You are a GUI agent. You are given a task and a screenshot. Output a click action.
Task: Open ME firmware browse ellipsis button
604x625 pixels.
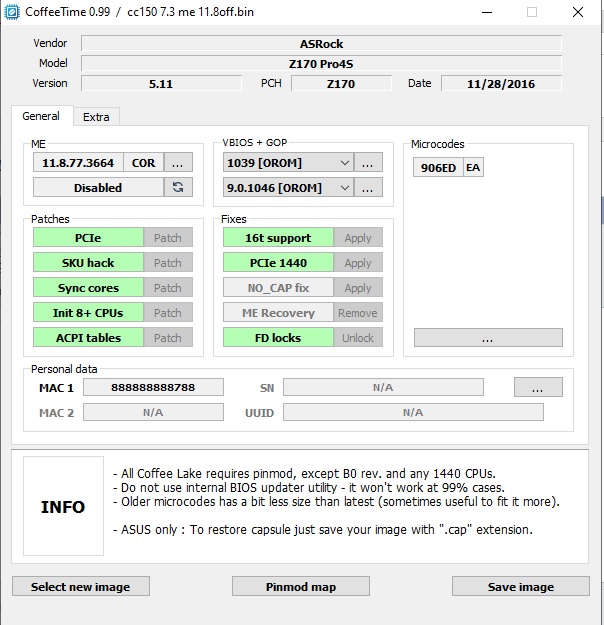tap(178, 163)
